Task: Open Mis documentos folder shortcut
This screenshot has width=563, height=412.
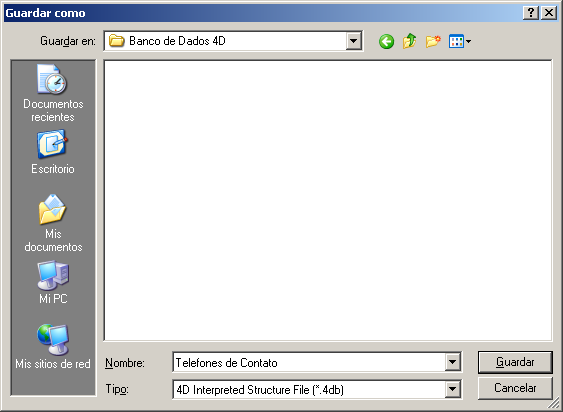Action: pos(53,223)
